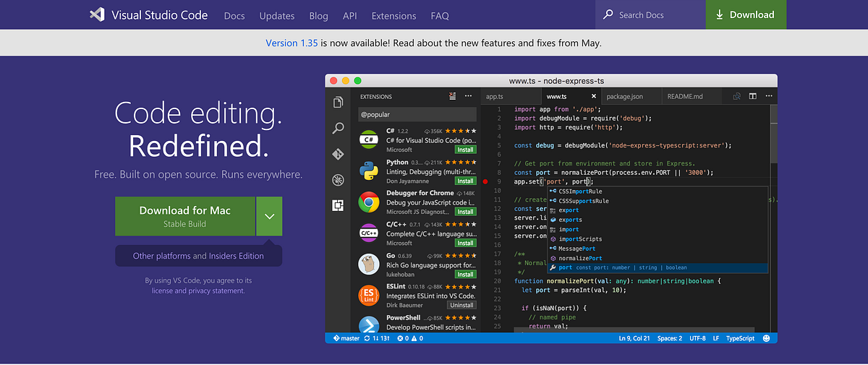
Task: Select the Extensions activity bar icon
Action: click(338, 205)
